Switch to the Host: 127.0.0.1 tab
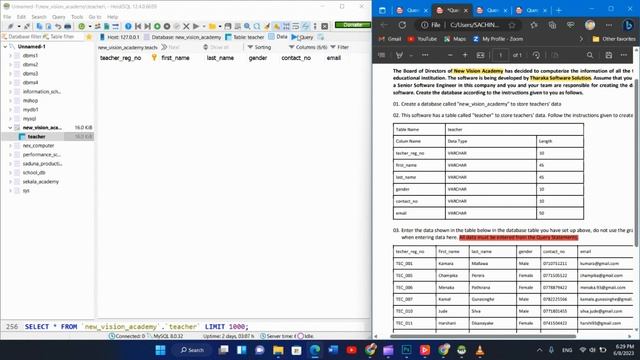This screenshot has width=640, height=360. point(120,37)
